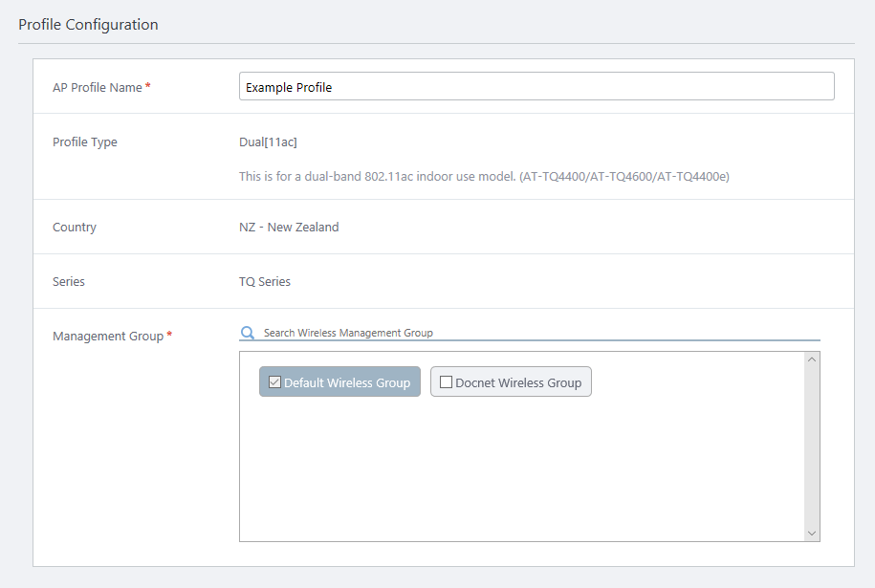Screen dimensions: 875x588
Task: Click the Country label
Action: click(75, 228)
